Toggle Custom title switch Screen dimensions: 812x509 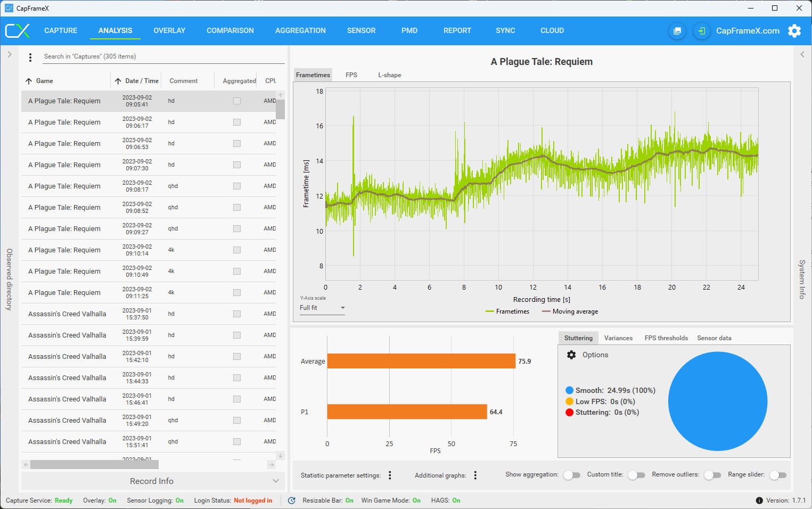(636, 475)
